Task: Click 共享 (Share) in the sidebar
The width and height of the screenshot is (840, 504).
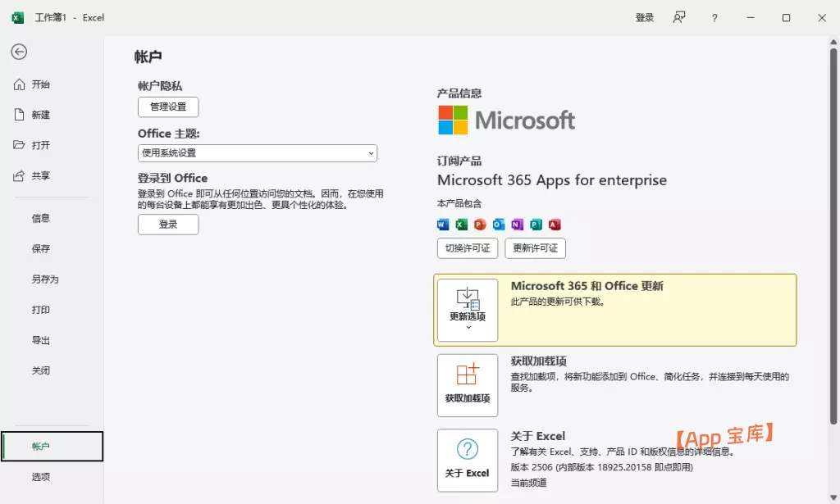Action: 40,175
